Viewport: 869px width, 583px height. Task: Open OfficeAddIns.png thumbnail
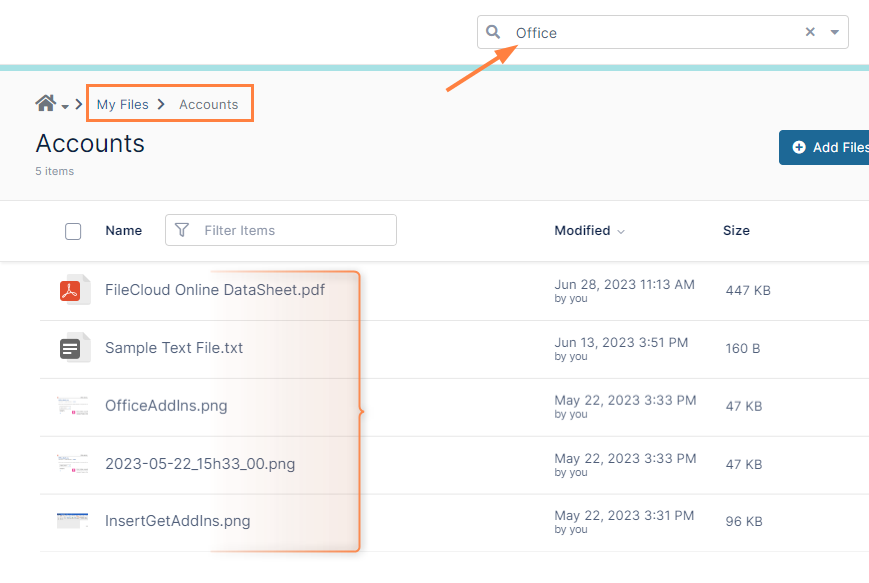73,406
